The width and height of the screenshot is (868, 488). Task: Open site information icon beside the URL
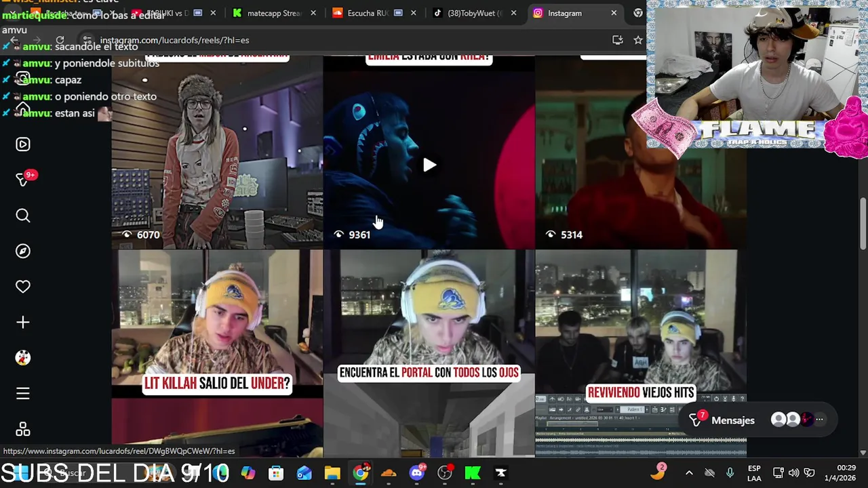(x=87, y=41)
